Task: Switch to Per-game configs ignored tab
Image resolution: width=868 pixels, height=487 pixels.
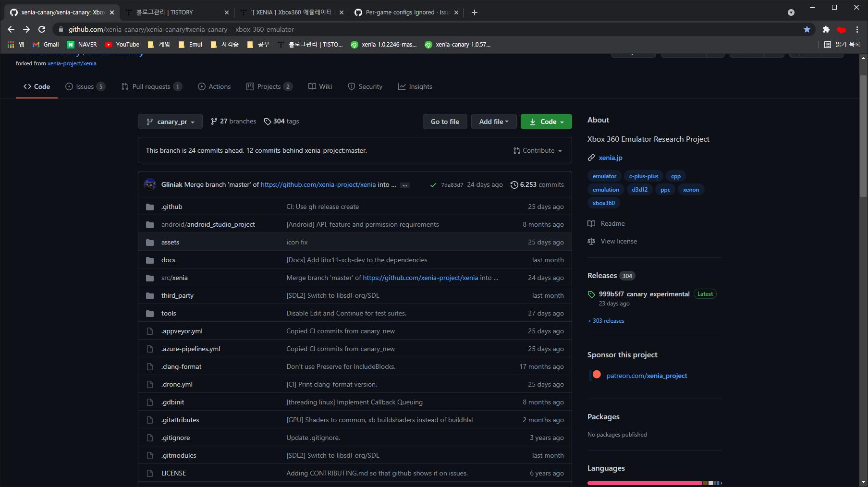Action: coord(406,12)
